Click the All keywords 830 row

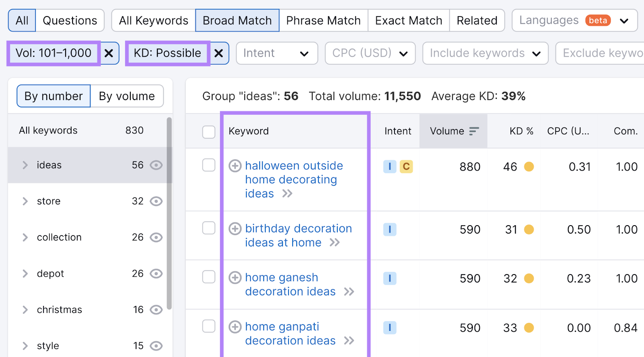pyautogui.click(x=87, y=131)
